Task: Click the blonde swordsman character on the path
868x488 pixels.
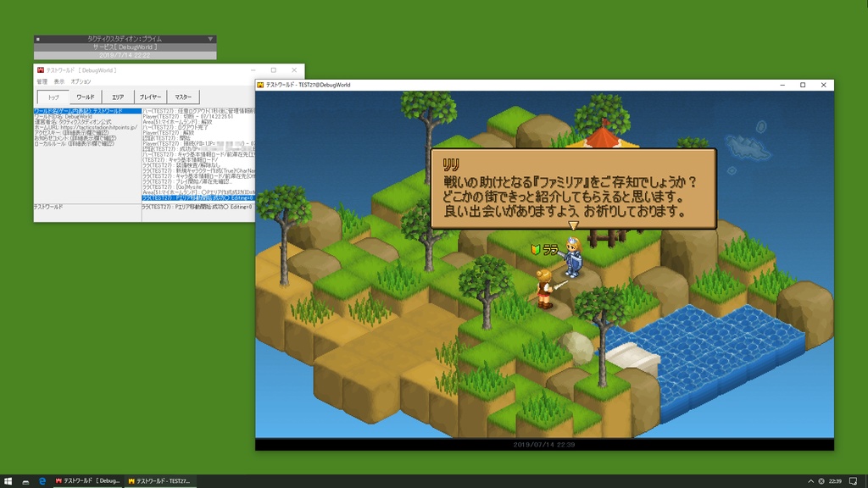Action: tap(545, 288)
